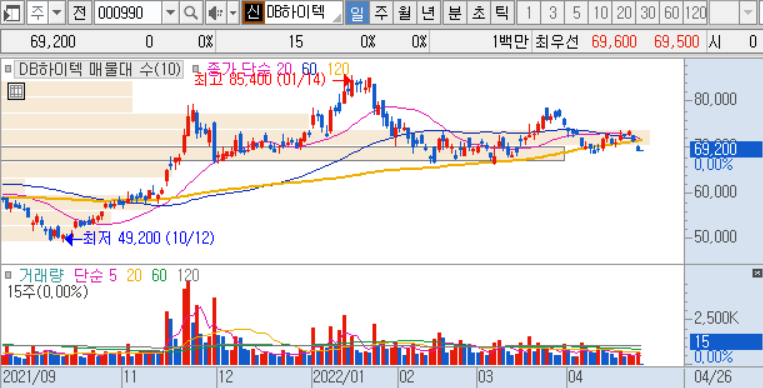Open stock search magnifier icon
The image size is (763, 388).
click(x=191, y=13)
